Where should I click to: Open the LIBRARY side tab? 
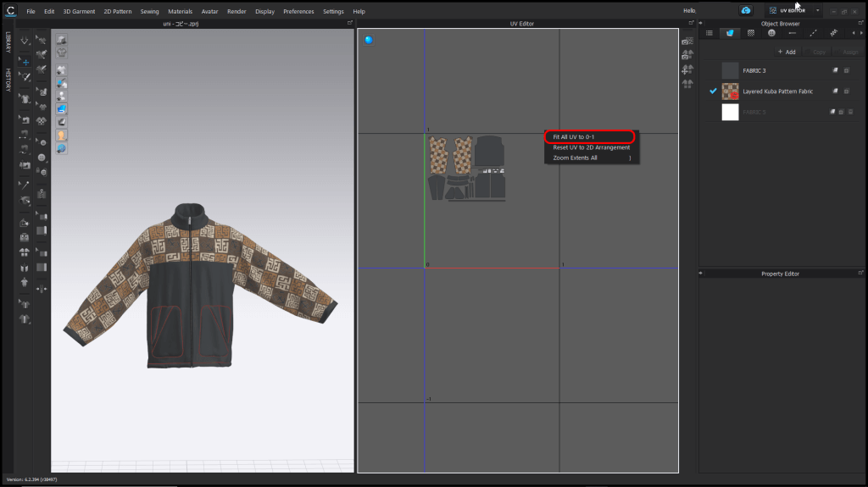[x=8, y=42]
